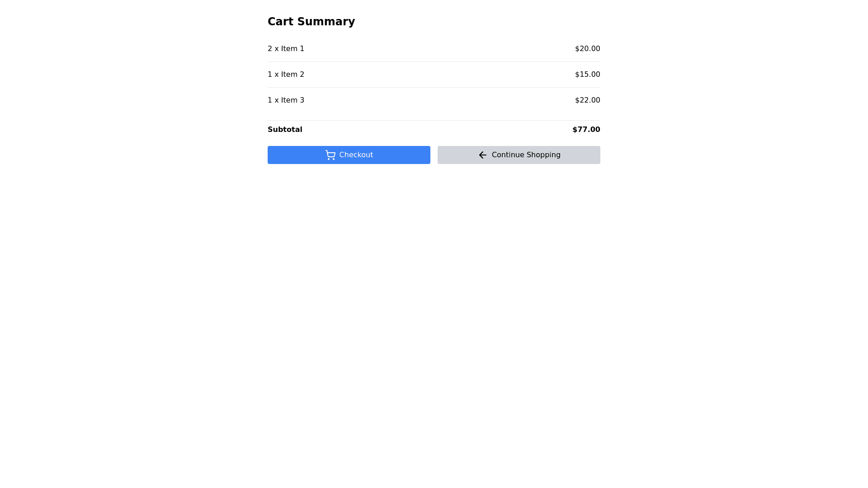Select the "1 x Item 2" label
868x488 pixels.
(286, 75)
